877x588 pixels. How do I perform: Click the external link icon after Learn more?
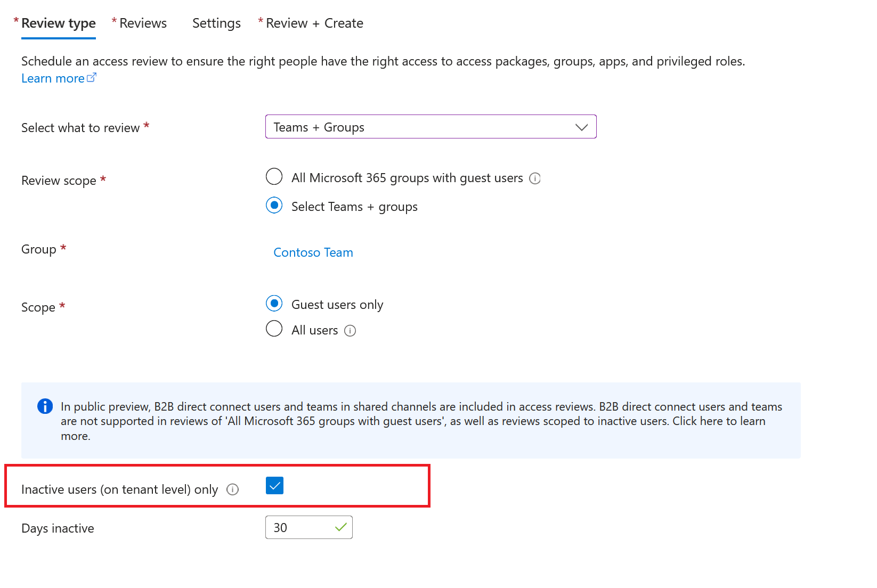[x=92, y=78]
